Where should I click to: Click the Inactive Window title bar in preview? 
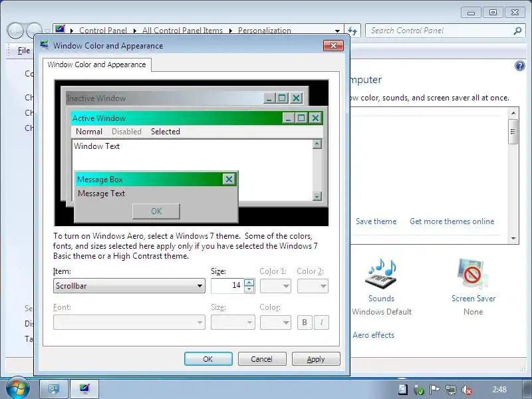164,98
